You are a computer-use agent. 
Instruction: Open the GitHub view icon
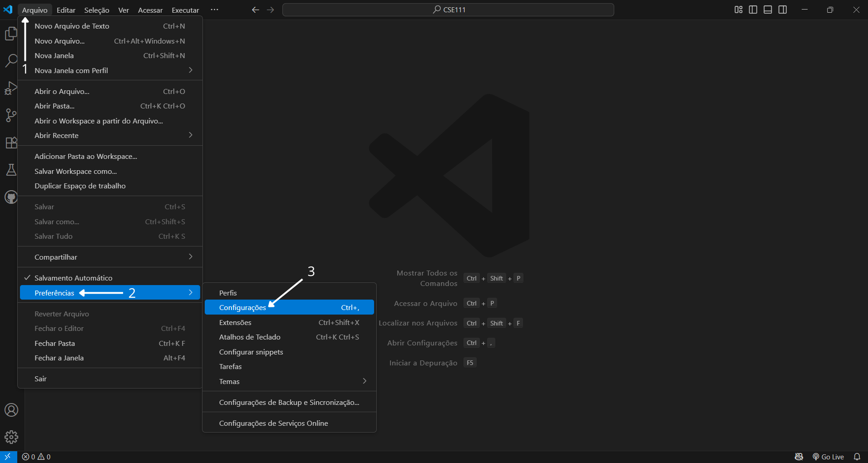point(11,197)
